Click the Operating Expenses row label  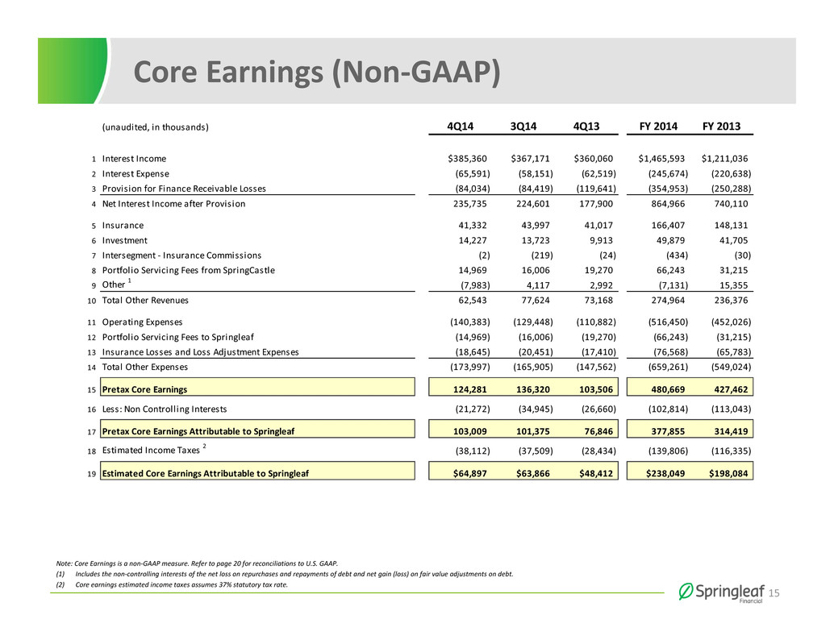pyautogui.click(x=143, y=322)
